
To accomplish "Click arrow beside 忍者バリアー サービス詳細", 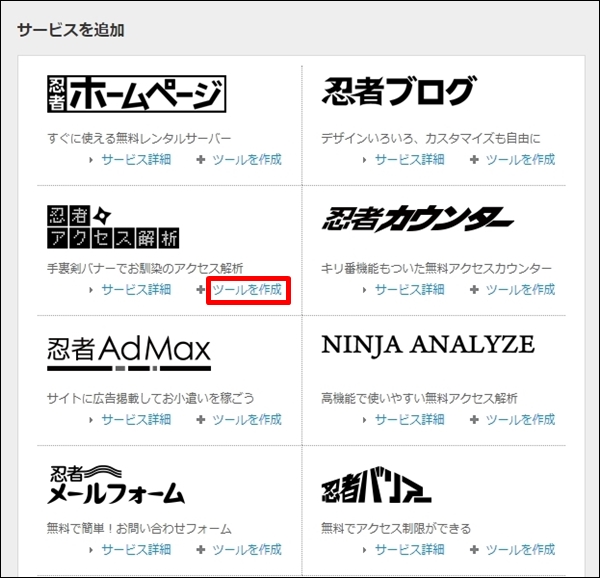I will pyautogui.click(x=364, y=550).
